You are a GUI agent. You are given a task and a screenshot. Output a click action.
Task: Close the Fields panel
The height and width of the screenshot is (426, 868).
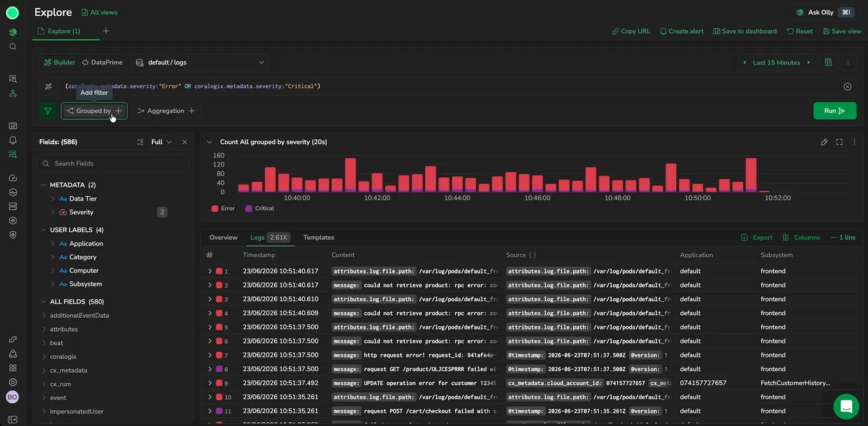184,142
